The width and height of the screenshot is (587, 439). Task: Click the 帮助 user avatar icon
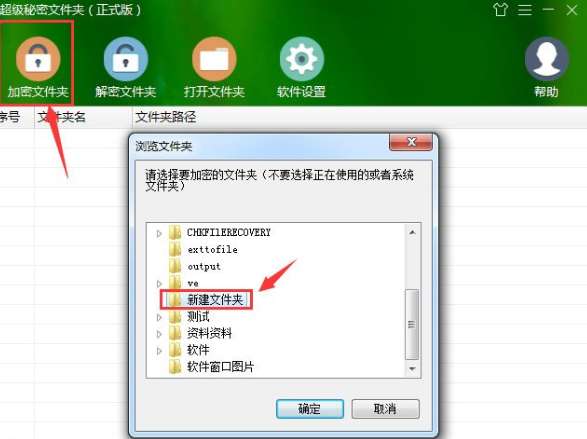[547, 59]
